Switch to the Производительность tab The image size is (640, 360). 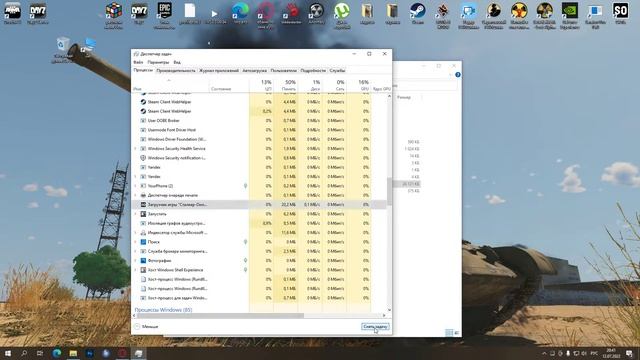[176, 71]
